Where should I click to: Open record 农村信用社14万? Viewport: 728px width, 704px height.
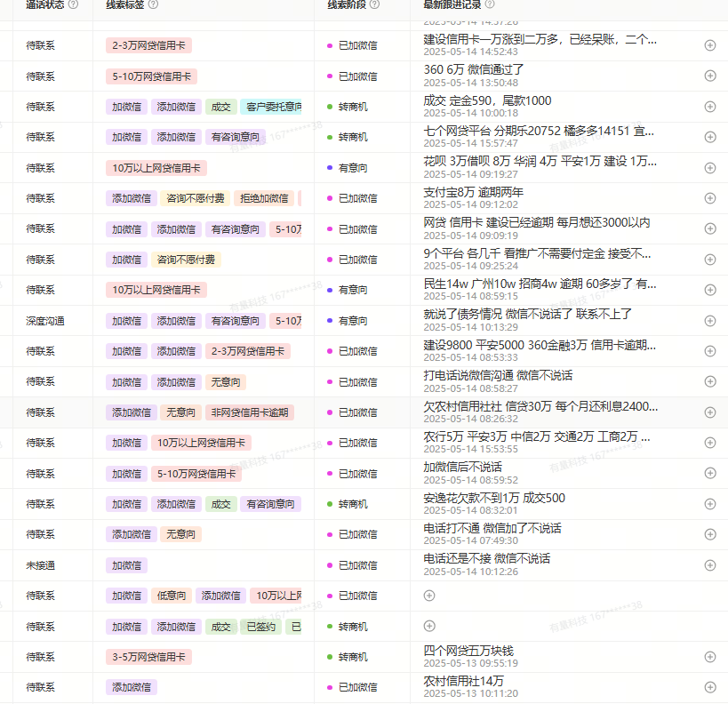pos(464,681)
